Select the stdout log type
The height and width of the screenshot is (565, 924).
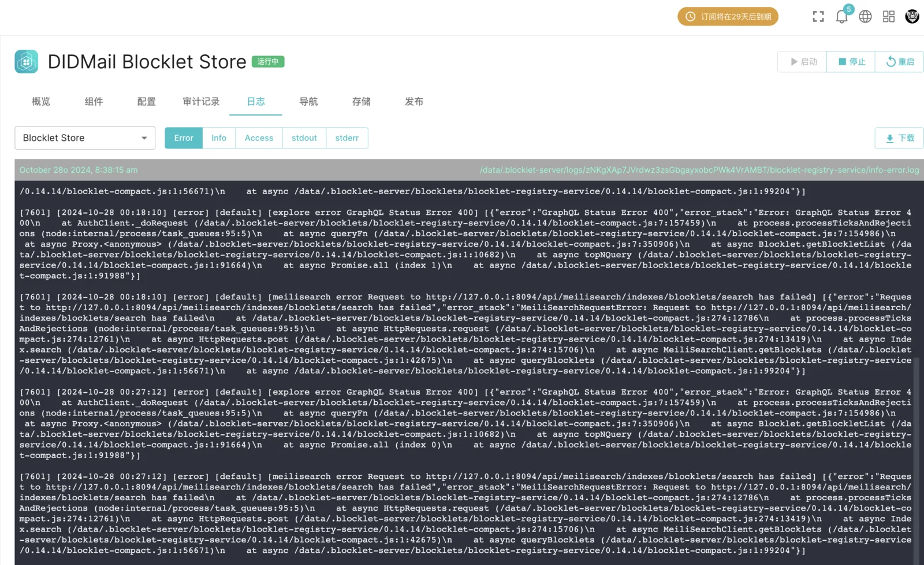[304, 138]
